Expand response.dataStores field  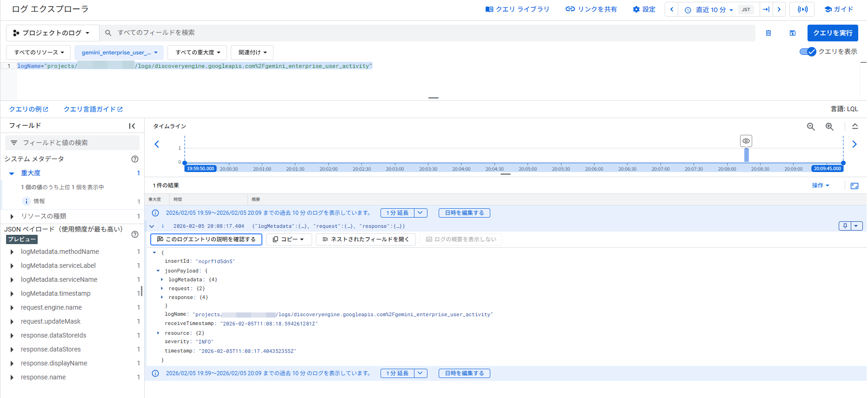[x=12, y=349]
